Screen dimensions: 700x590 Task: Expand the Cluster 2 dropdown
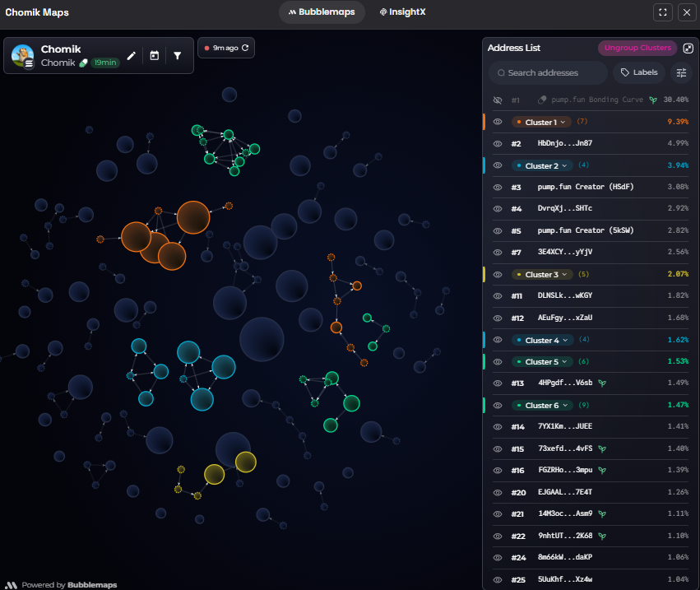tap(542, 165)
